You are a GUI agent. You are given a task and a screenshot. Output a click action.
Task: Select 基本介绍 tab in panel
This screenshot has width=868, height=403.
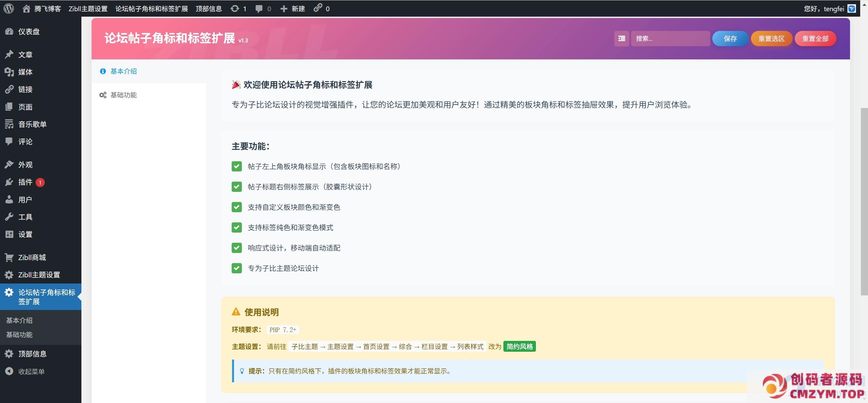[x=123, y=71]
